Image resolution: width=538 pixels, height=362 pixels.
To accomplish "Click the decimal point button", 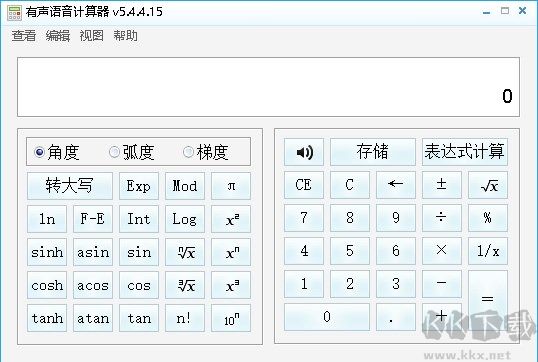I will coord(396,317).
